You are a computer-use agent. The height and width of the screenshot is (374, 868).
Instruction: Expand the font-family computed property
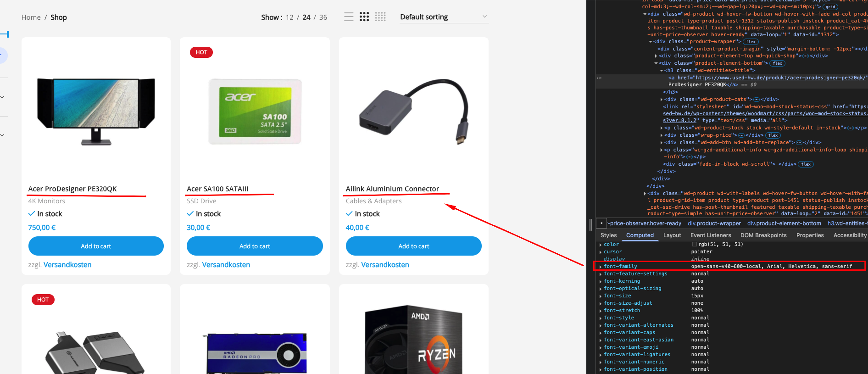pyautogui.click(x=600, y=267)
